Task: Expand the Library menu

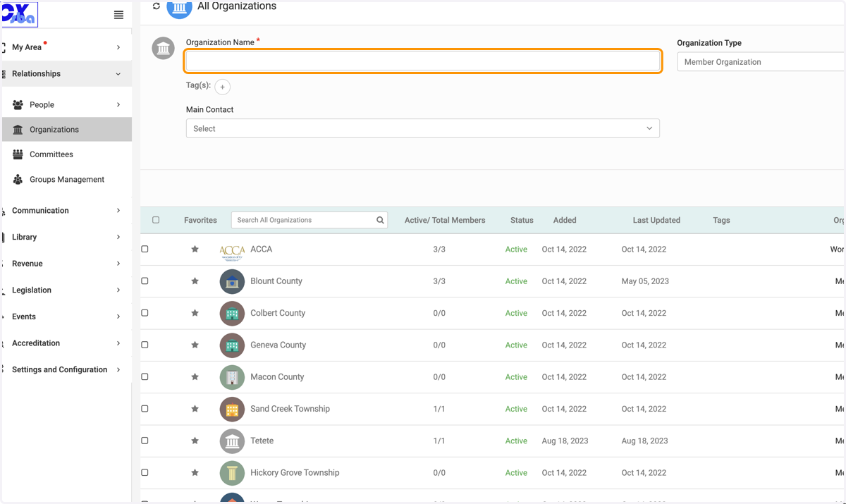Action: [x=66, y=237]
